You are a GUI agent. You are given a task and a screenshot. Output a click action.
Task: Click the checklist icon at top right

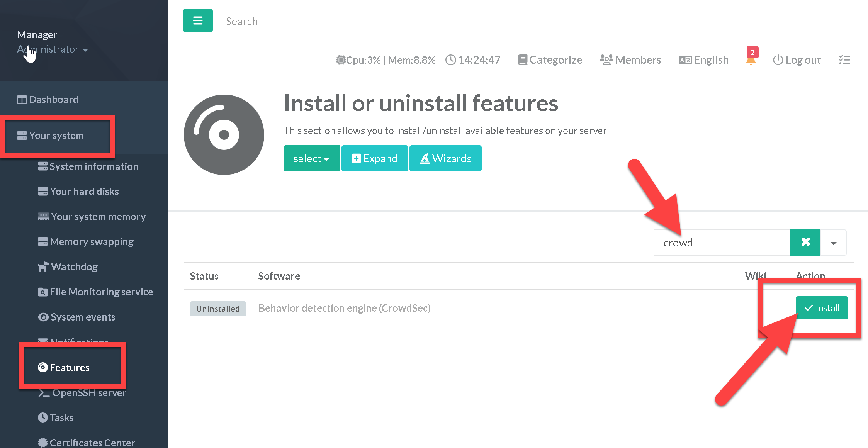click(844, 60)
